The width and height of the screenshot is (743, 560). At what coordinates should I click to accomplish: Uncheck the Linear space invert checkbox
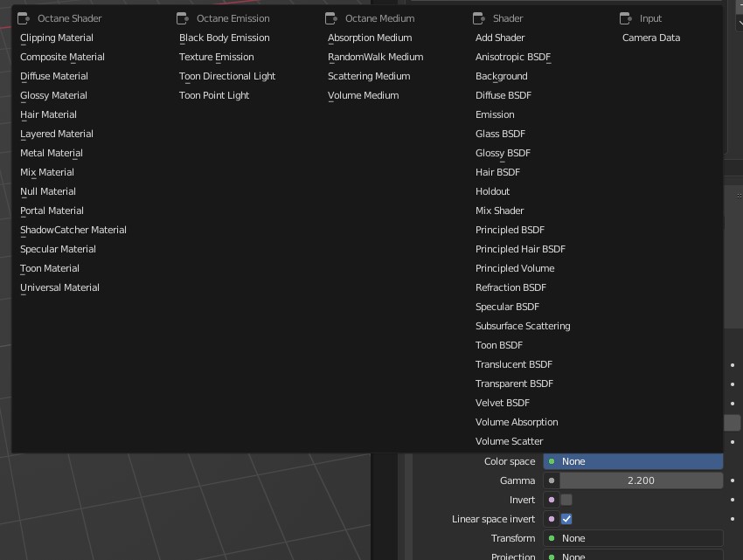click(x=566, y=519)
